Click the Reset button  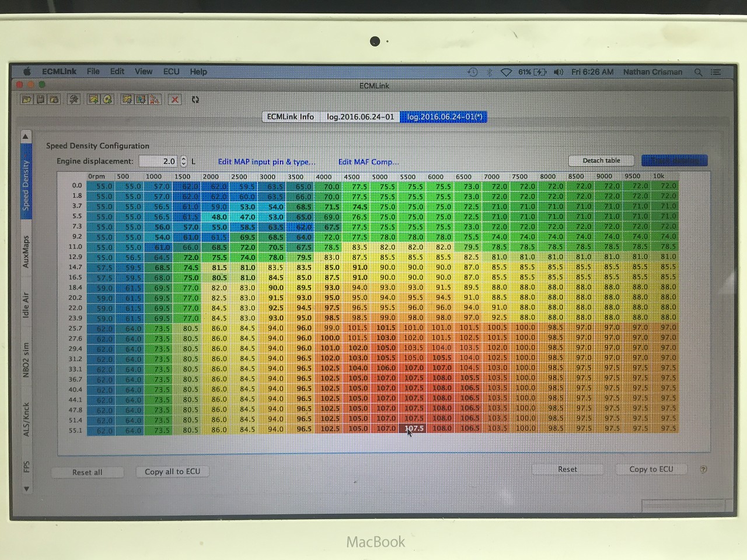(x=567, y=469)
